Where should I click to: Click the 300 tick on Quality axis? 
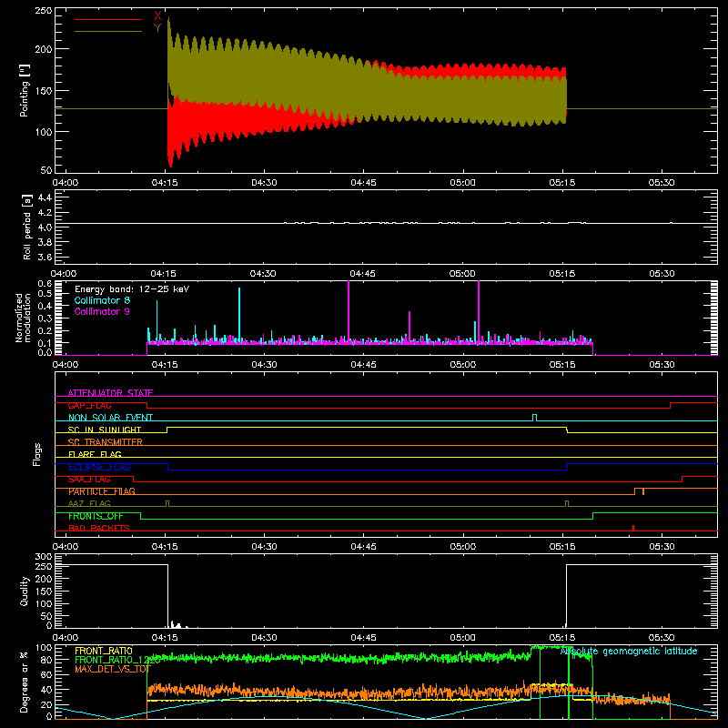pyautogui.click(x=44, y=557)
